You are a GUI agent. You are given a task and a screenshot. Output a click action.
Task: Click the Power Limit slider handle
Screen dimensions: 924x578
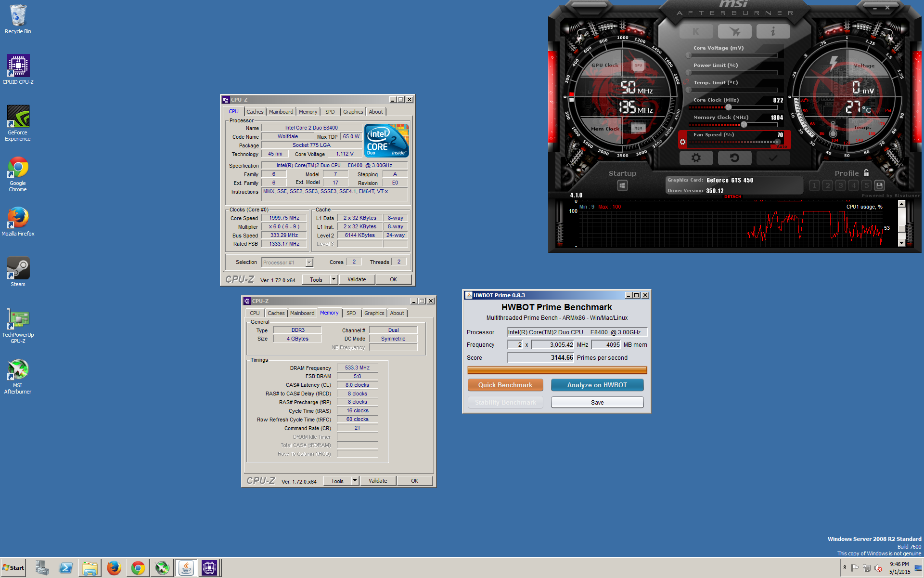click(x=689, y=73)
